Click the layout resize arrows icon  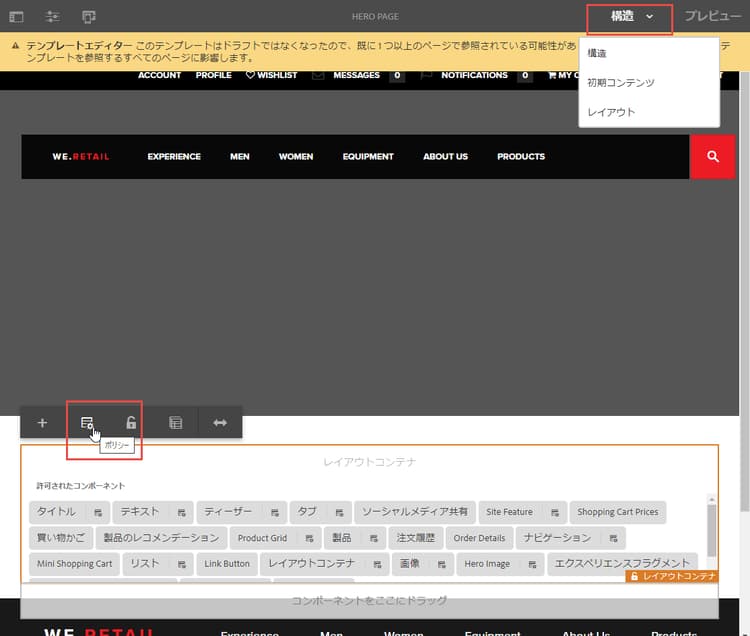(x=220, y=423)
